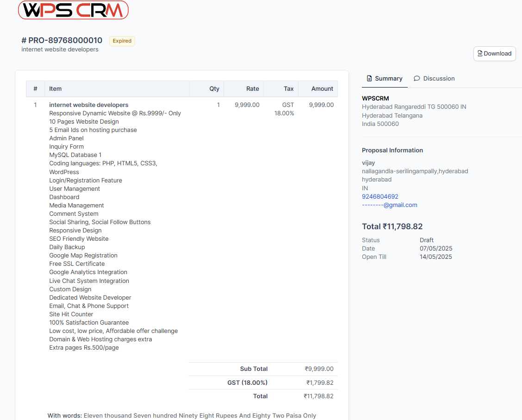Click the Total ₹11,798.82 amount
Viewport: 522px width, 420px height.
click(x=319, y=396)
